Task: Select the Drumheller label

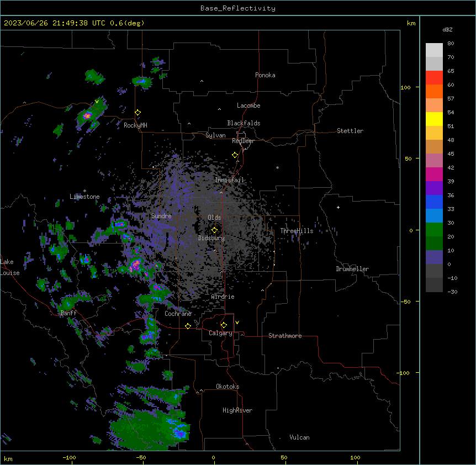Action: [352, 269]
